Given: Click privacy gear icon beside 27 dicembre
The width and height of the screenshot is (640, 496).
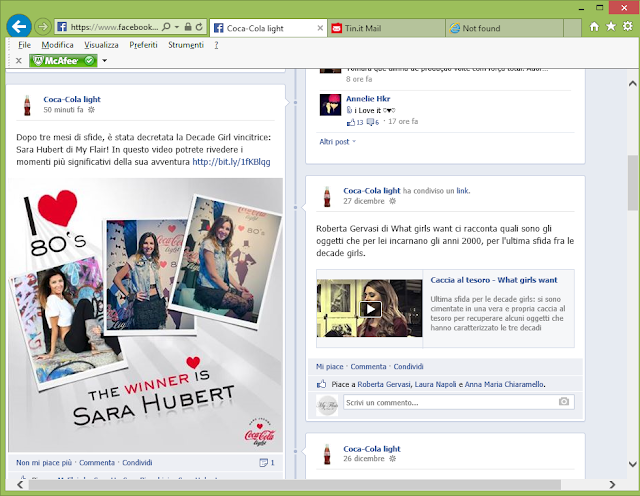Looking at the screenshot, I should click(x=393, y=201).
